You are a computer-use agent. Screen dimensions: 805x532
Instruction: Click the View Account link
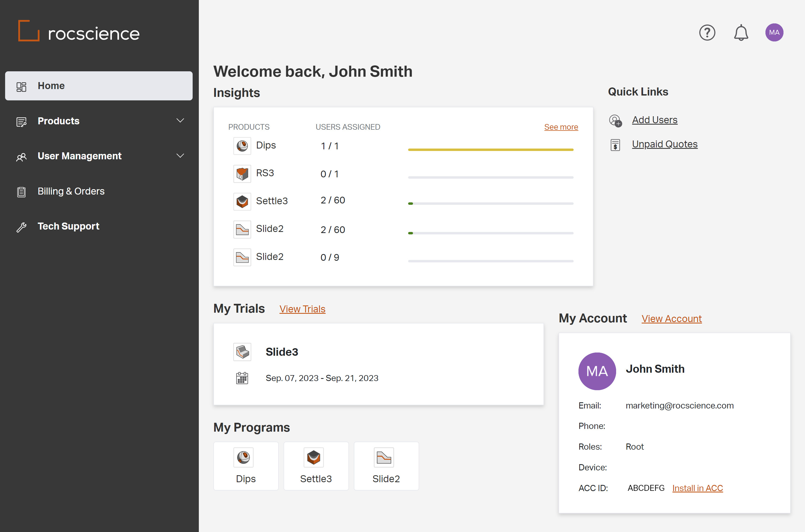(671, 319)
